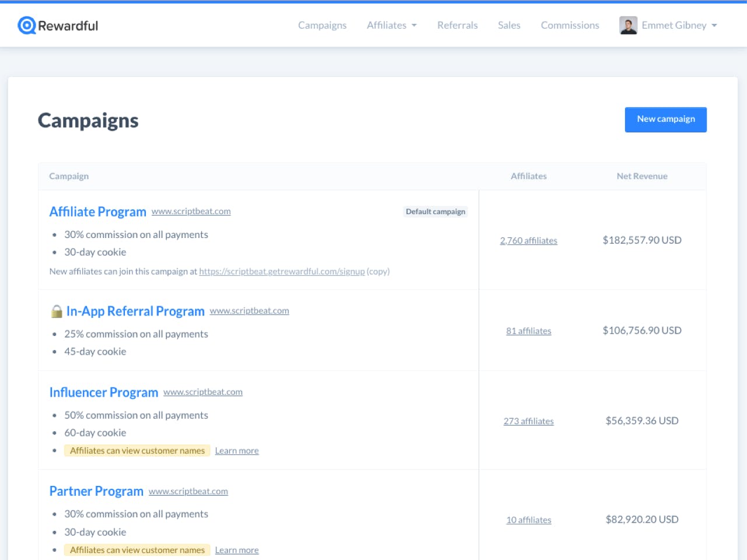The height and width of the screenshot is (560, 747).
Task: Open Commissions in the top navigation
Action: (570, 25)
